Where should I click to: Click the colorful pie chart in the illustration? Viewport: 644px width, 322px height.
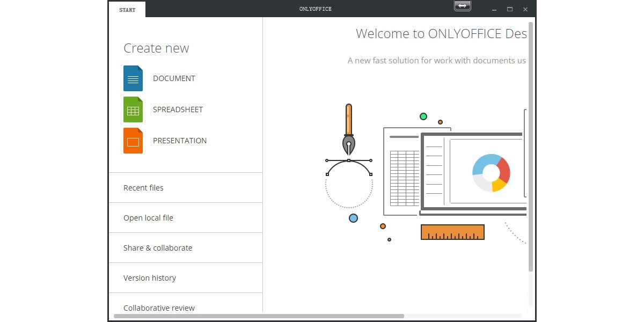[x=491, y=172]
